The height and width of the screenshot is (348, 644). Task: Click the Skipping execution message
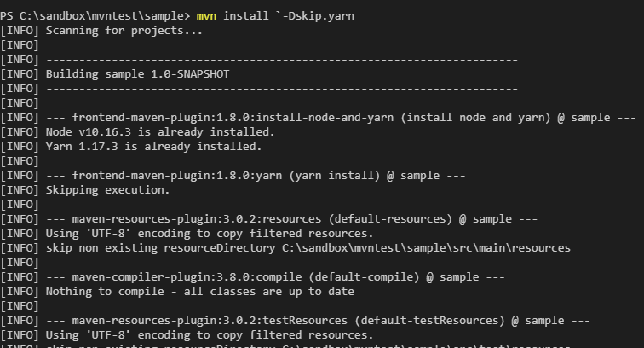pyautogui.click(x=107, y=190)
